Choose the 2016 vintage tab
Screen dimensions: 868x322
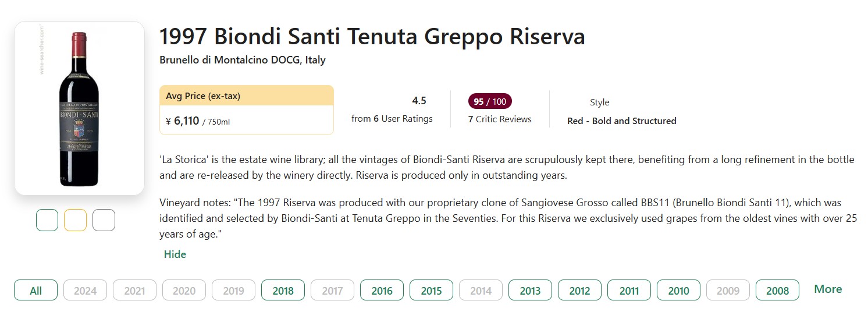(382, 291)
